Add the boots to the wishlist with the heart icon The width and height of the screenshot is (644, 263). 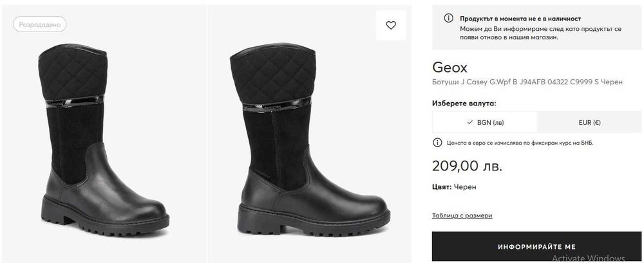tap(391, 26)
